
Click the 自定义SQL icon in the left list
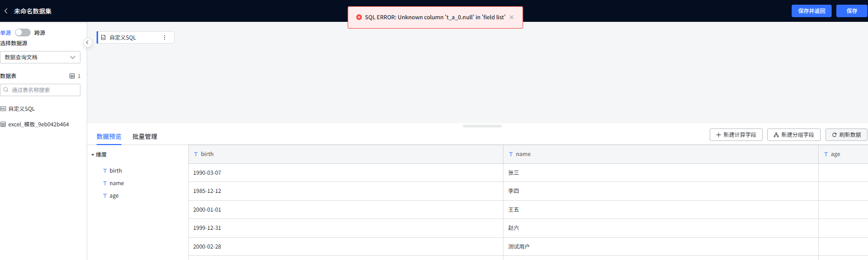coord(3,109)
